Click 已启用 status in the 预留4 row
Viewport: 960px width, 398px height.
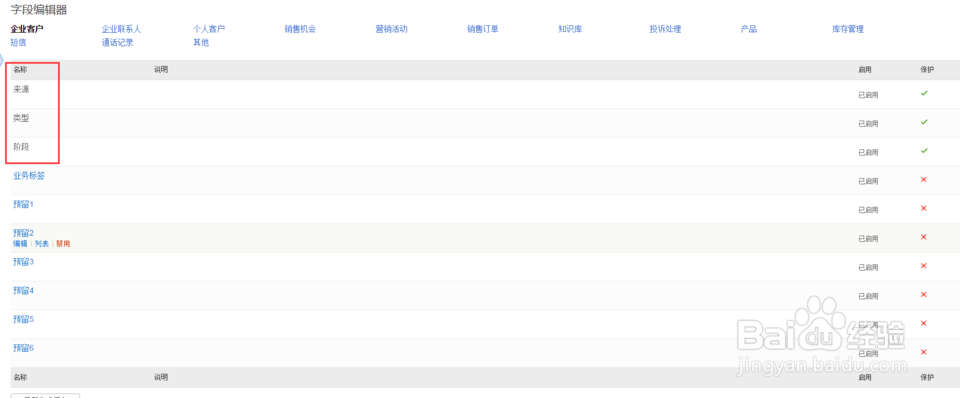click(x=868, y=296)
